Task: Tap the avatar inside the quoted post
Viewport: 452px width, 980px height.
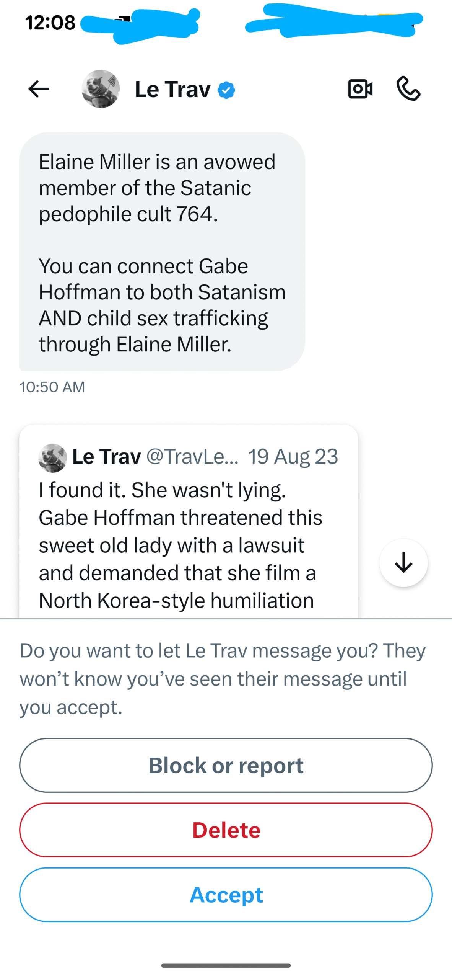Action: click(x=53, y=458)
